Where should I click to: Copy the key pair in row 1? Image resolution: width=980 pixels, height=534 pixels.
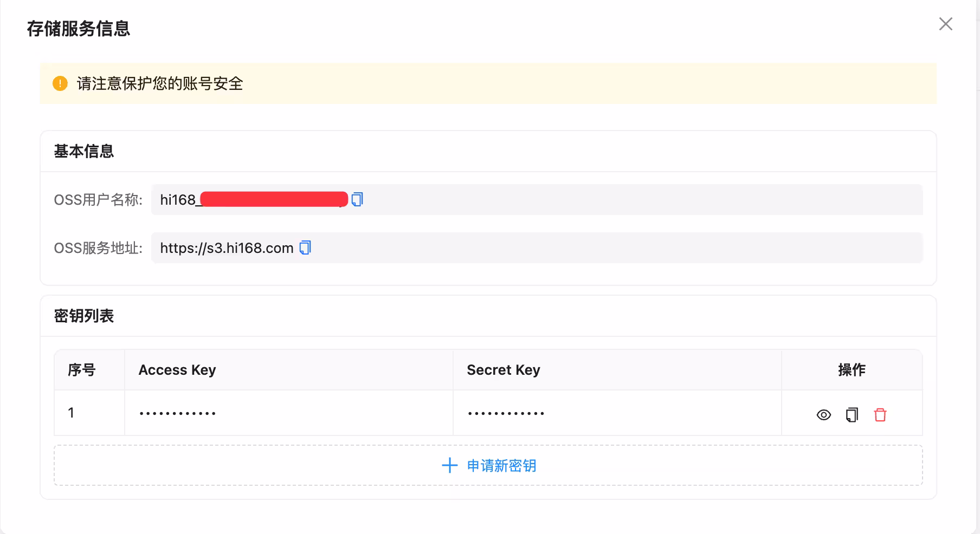pos(852,415)
